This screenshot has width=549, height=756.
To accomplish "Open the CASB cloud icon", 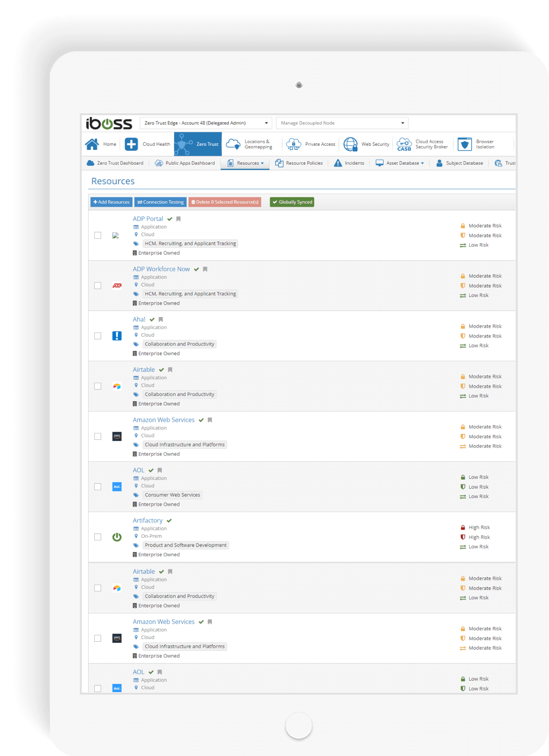I will tap(404, 144).
